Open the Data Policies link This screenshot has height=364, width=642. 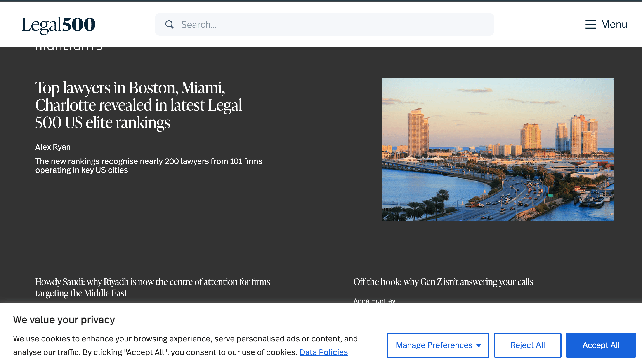[x=323, y=352]
